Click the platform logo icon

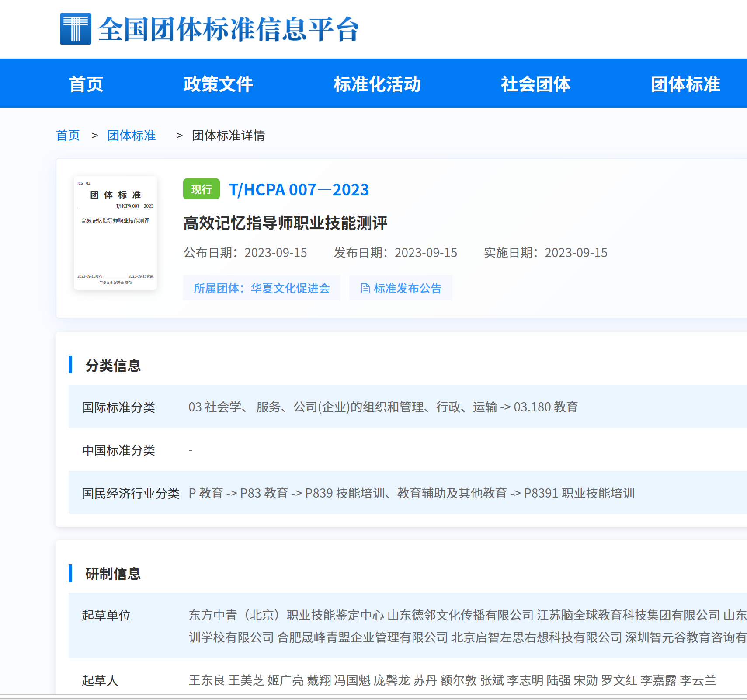pyautogui.click(x=76, y=29)
